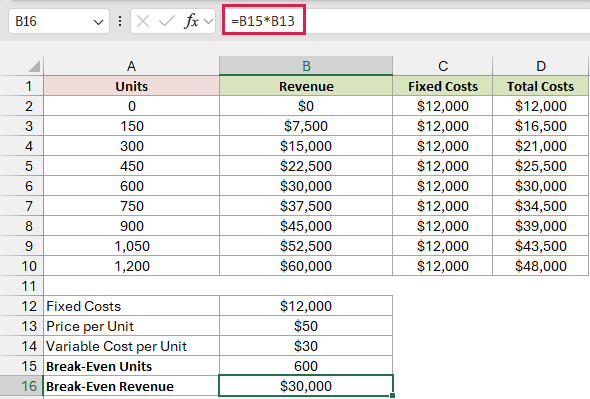Select the $0 revenue cell
590x399 pixels.
(x=306, y=106)
